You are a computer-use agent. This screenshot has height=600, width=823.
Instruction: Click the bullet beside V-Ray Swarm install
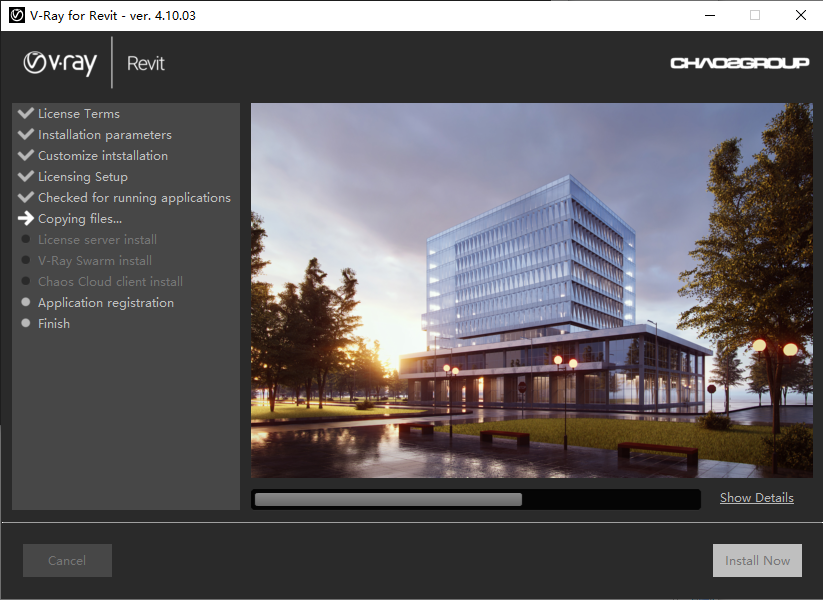coord(25,260)
